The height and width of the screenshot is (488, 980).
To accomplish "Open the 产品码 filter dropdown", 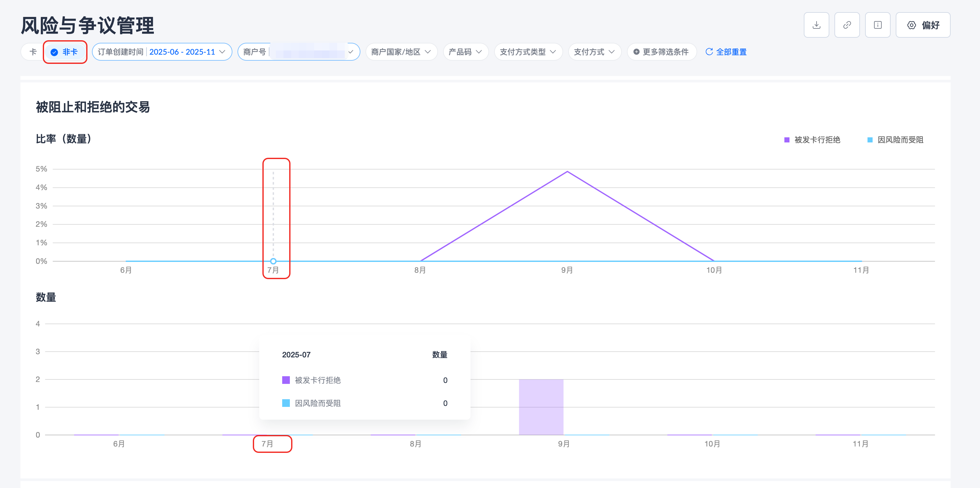I will [x=465, y=52].
